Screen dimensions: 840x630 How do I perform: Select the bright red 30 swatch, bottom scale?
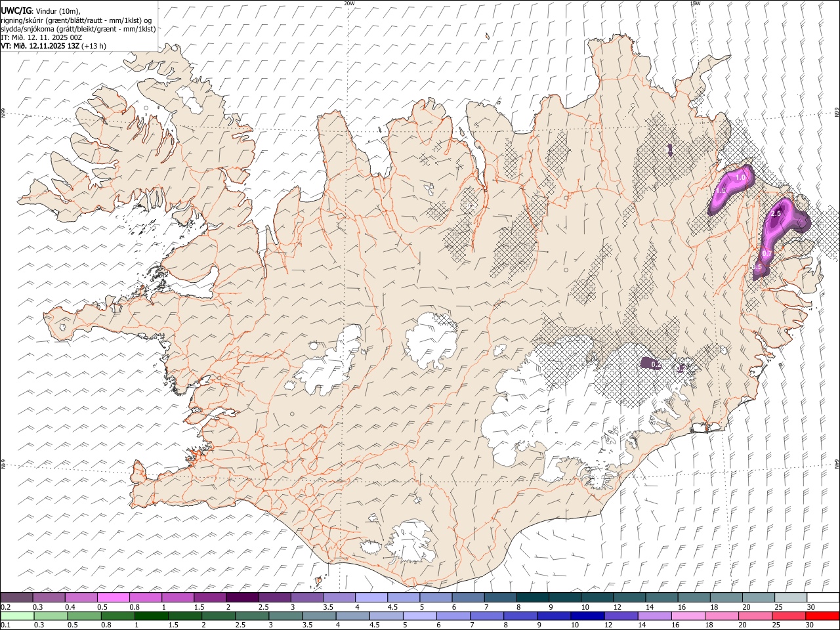click(x=822, y=616)
